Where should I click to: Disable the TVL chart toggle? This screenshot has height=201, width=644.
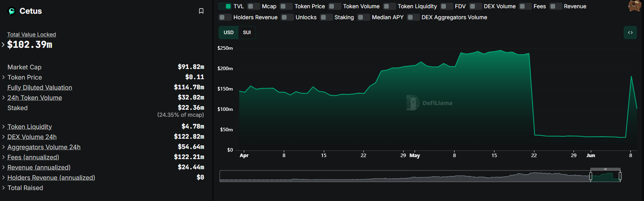225,6
